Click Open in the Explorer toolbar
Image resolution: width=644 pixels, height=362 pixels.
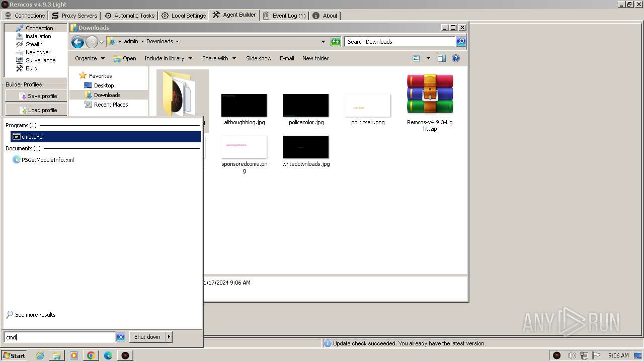pos(125,58)
